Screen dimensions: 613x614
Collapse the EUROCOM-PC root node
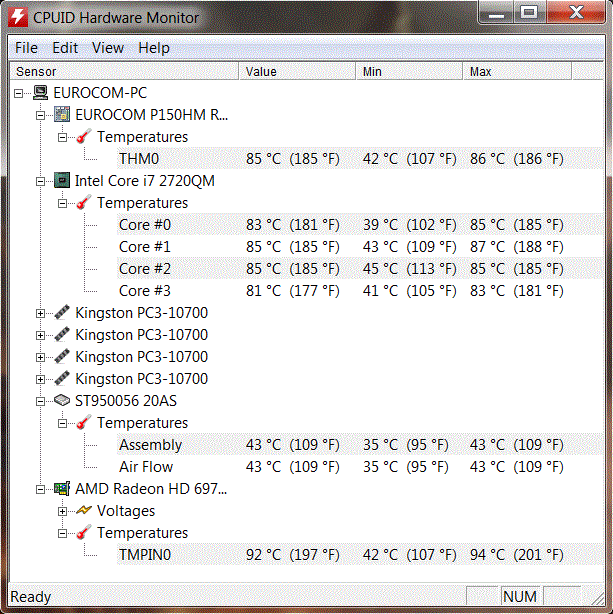click(18, 94)
